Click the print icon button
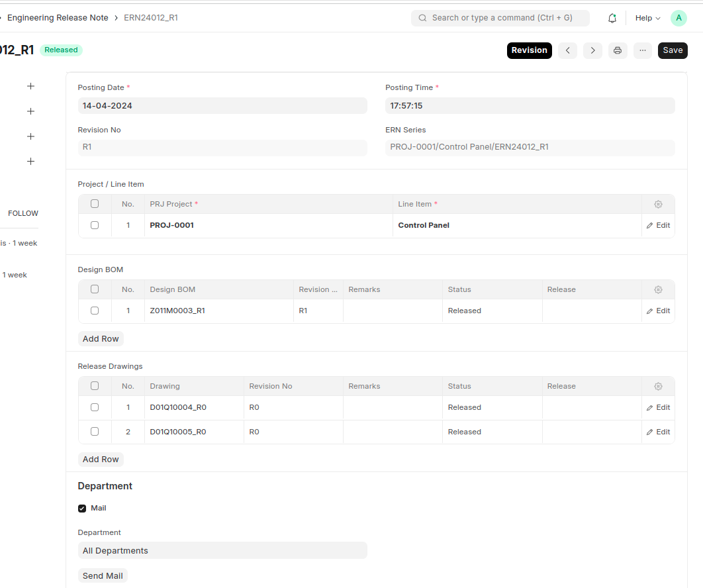This screenshot has height=588, width=703. [618, 50]
